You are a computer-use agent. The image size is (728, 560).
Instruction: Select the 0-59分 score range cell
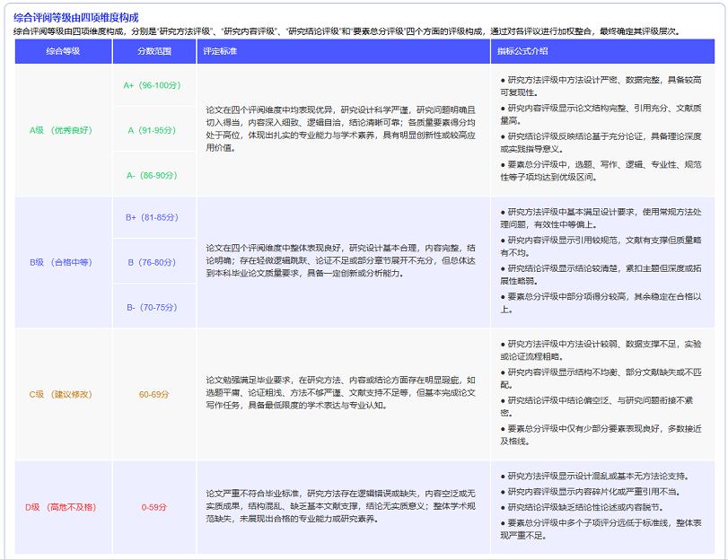tap(153, 508)
